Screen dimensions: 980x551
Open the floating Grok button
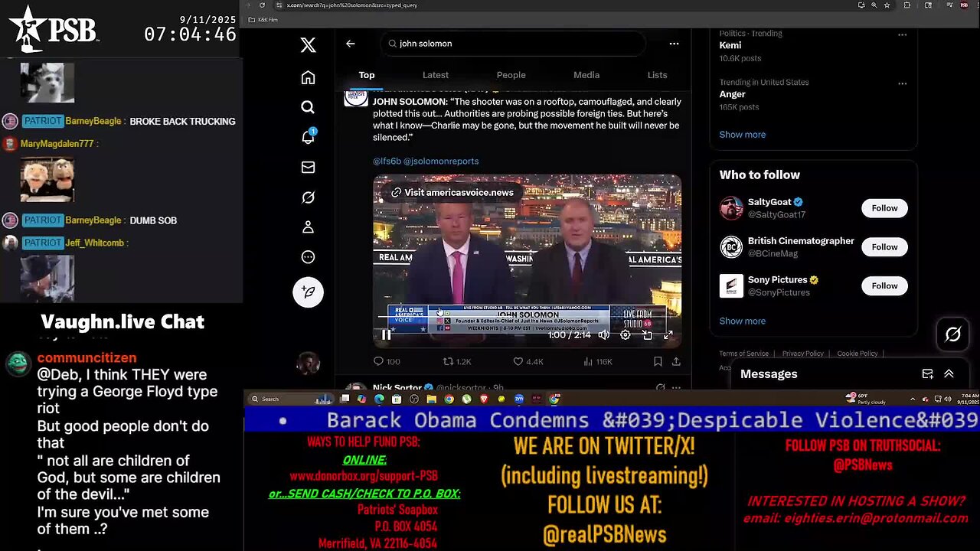[953, 334]
